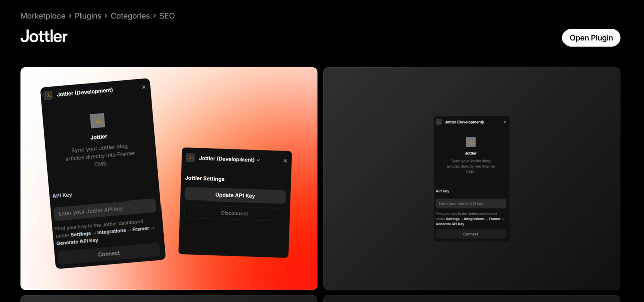Expand the Jottler (Development) dropdown in the settings dialog
This screenshot has height=302, width=644.
(258, 159)
